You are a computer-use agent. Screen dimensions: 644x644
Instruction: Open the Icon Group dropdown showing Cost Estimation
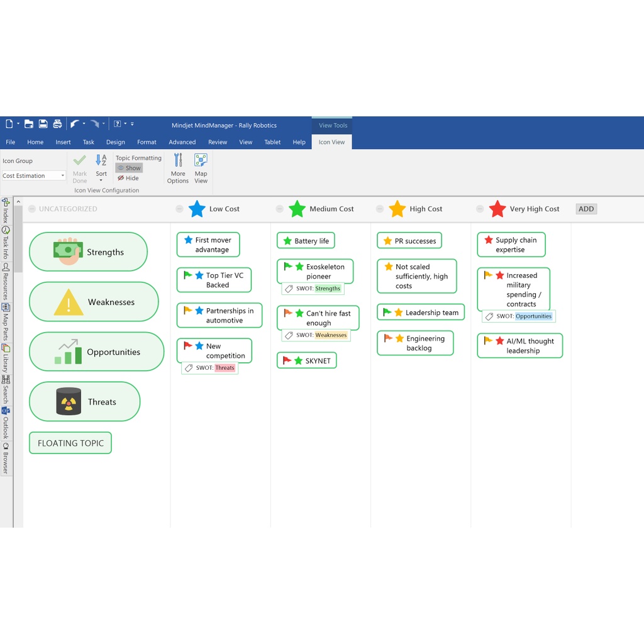[x=33, y=175]
